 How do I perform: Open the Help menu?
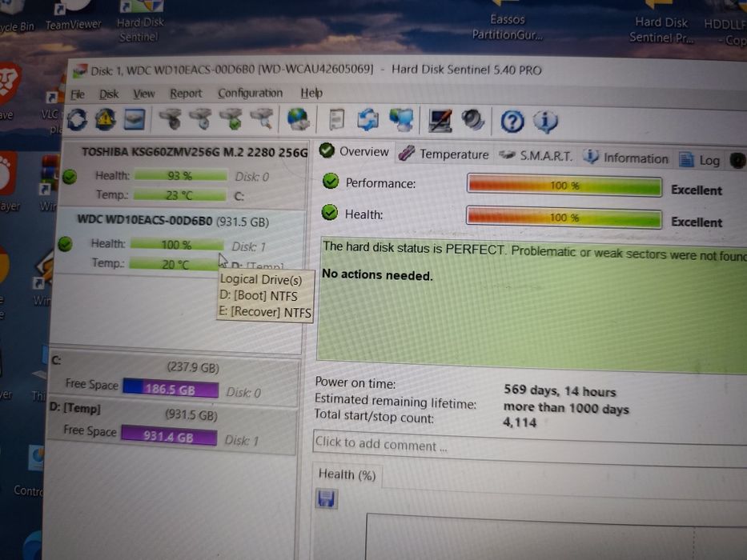click(x=311, y=93)
